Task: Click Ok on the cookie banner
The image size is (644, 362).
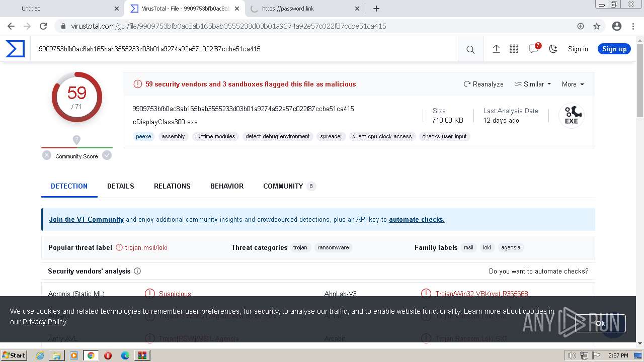Action: click(x=600, y=323)
